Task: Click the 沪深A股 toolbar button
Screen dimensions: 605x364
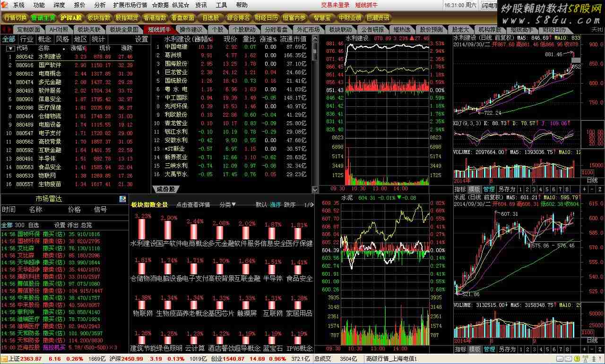Action: [x=71, y=18]
